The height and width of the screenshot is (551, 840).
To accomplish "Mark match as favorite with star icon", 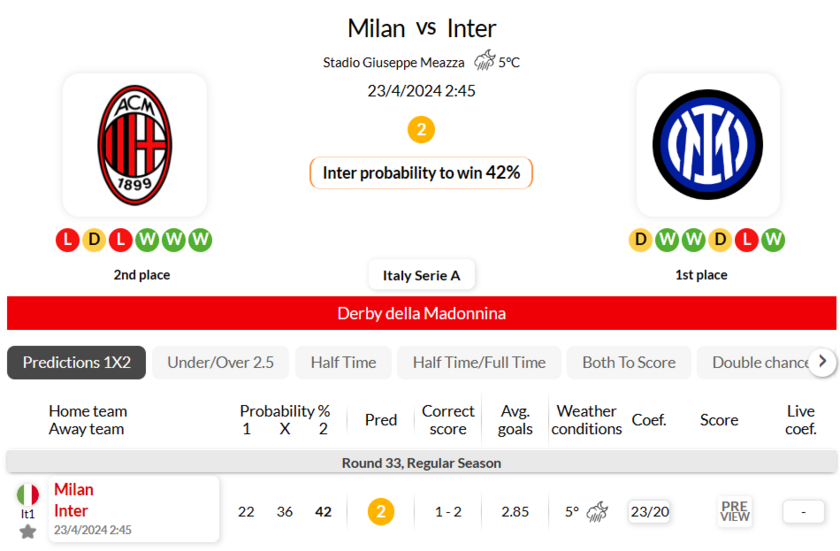I will [x=28, y=532].
